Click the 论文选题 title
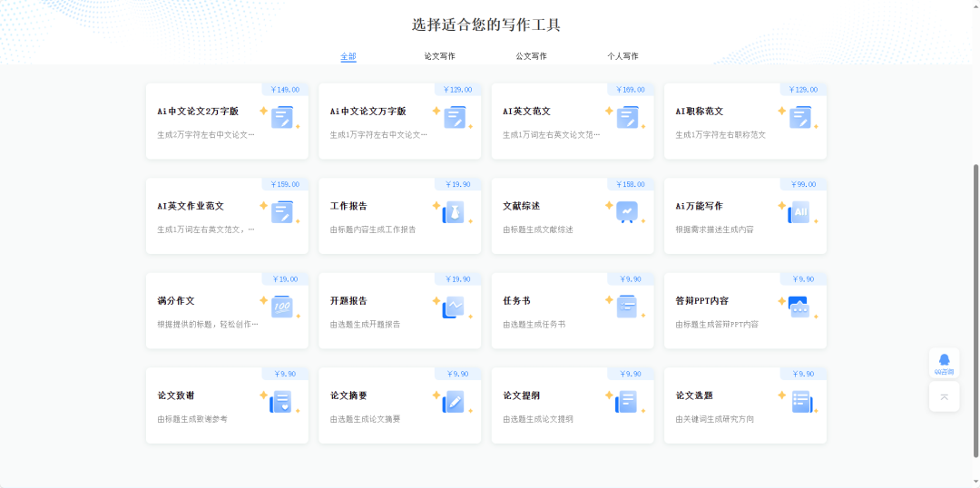 pos(694,395)
